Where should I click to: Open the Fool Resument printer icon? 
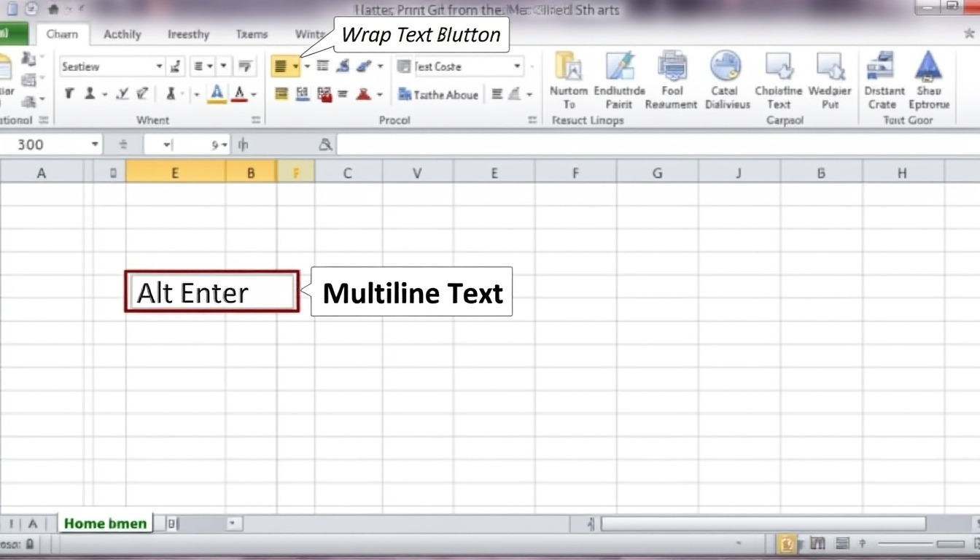point(672,66)
